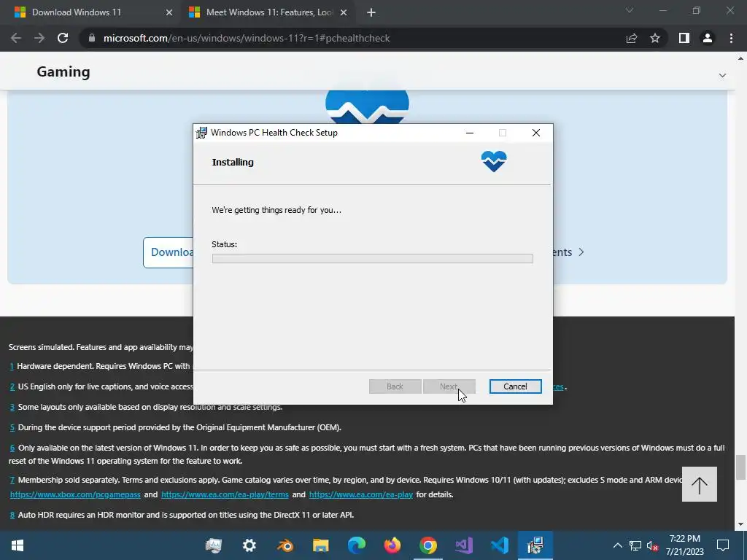
Task: Click the share page icon in toolbar
Action: click(632, 38)
